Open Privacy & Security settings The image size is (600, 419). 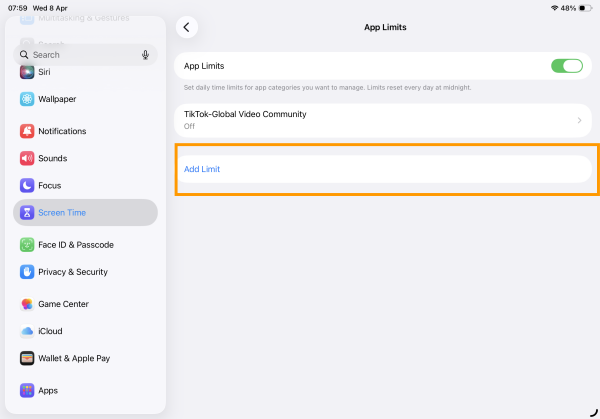pos(85,272)
